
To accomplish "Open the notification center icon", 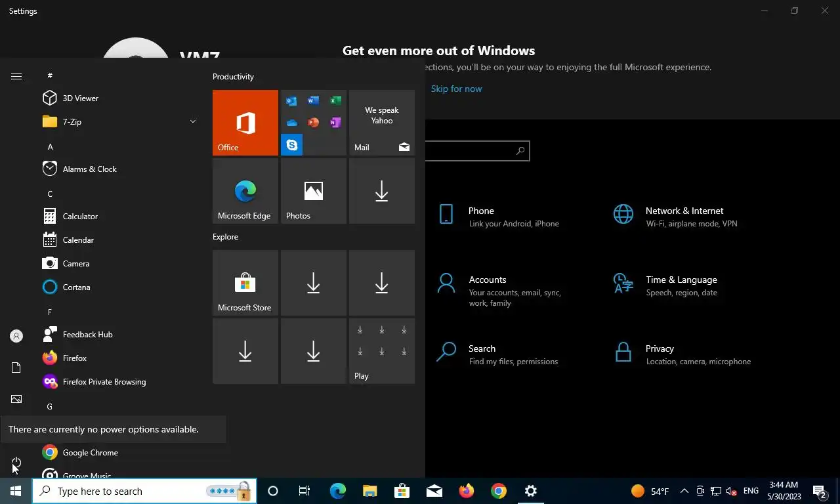I will 820,491.
